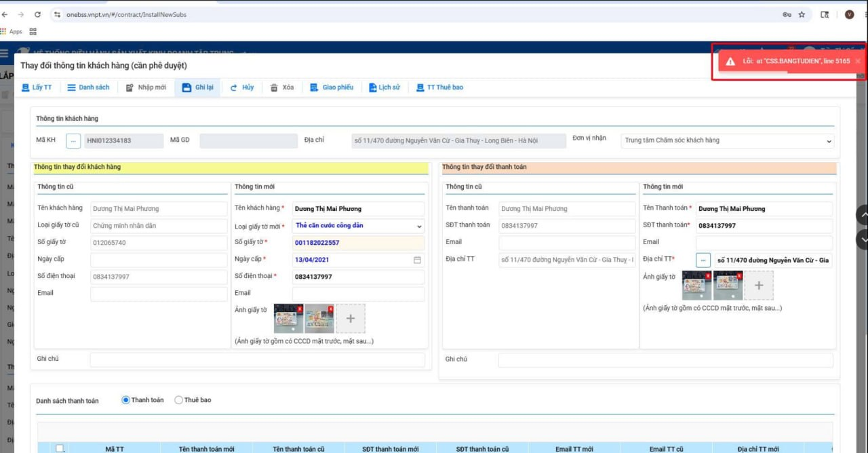Viewport: 868px width, 453px height.
Task: Open Giao phiếu from the toolbar
Action: pos(332,87)
